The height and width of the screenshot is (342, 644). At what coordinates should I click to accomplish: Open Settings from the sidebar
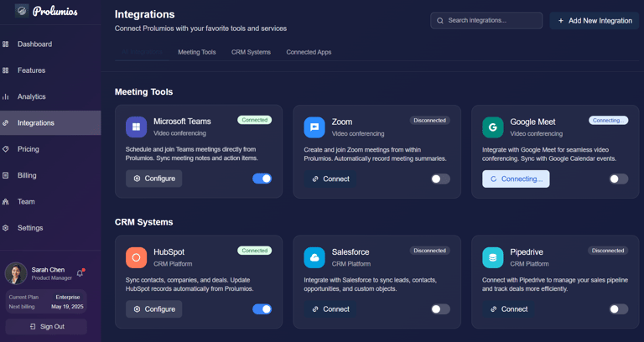click(x=50, y=228)
